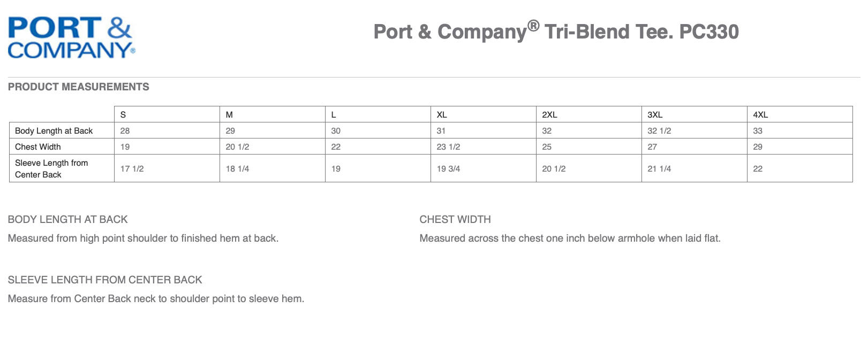The height and width of the screenshot is (339, 868).
Task: Select the 2XL size column header
Action: (549, 114)
